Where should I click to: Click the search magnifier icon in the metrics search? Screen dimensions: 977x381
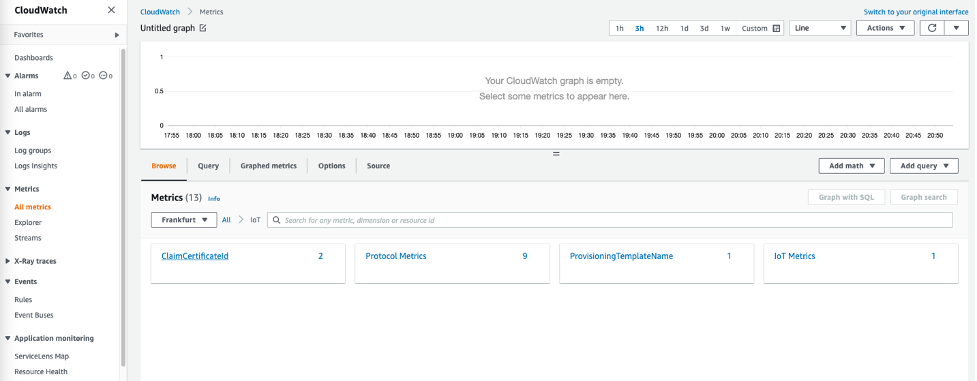click(276, 220)
